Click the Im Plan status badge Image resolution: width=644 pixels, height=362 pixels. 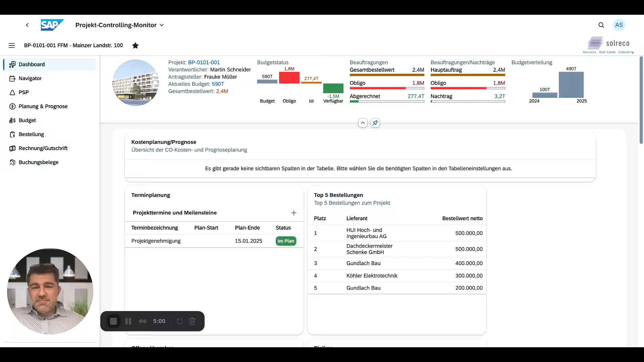286,241
